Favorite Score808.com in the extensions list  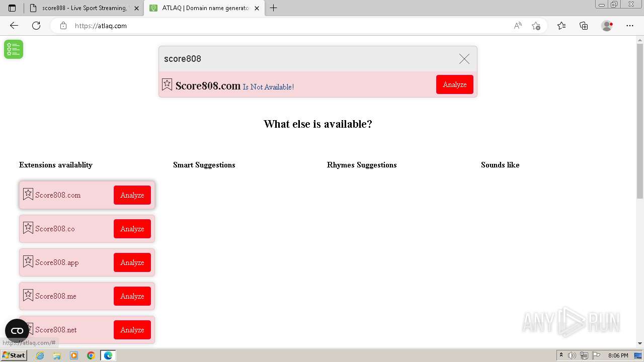28,194
